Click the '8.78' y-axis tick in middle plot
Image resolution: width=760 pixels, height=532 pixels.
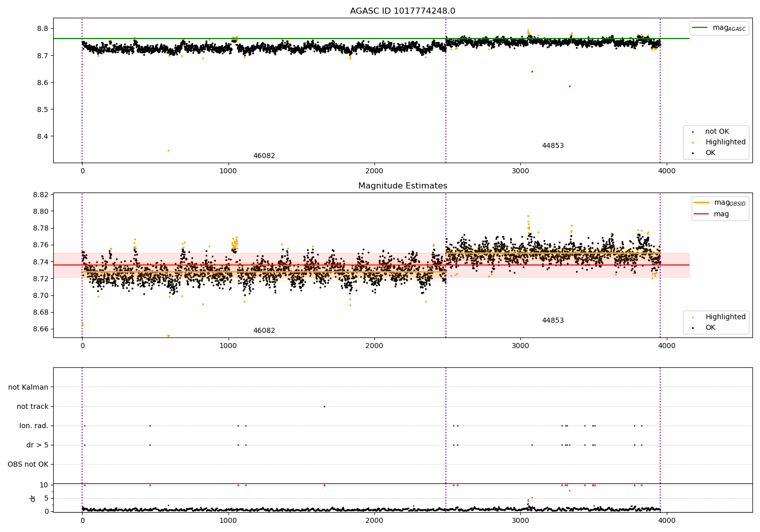click(41, 229)
